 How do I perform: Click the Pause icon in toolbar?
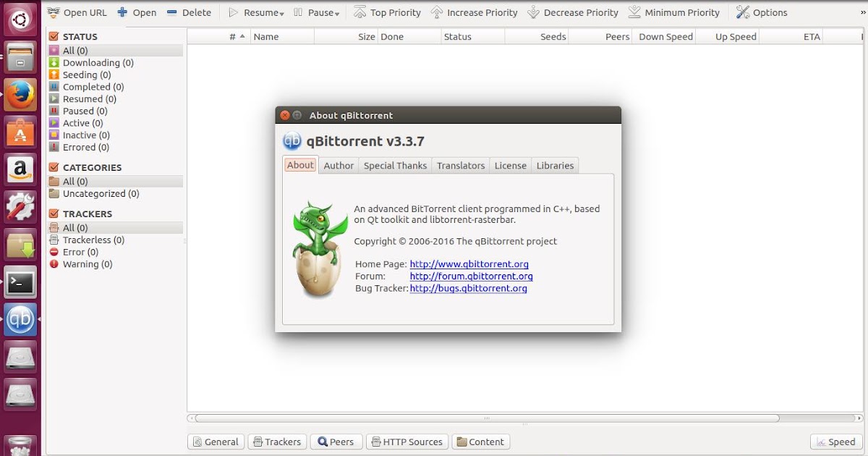(x=298, y=12)
